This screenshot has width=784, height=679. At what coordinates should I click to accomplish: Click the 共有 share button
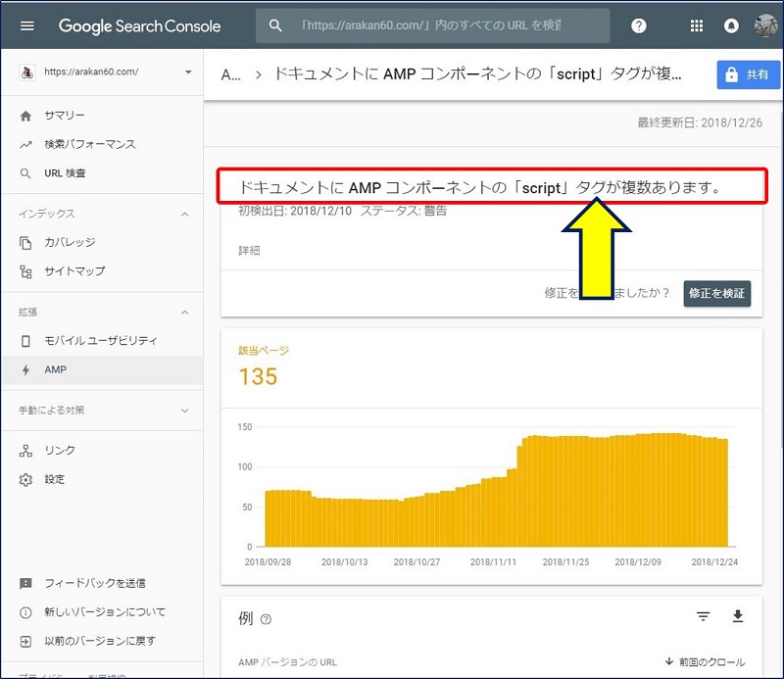coord(748,73)
